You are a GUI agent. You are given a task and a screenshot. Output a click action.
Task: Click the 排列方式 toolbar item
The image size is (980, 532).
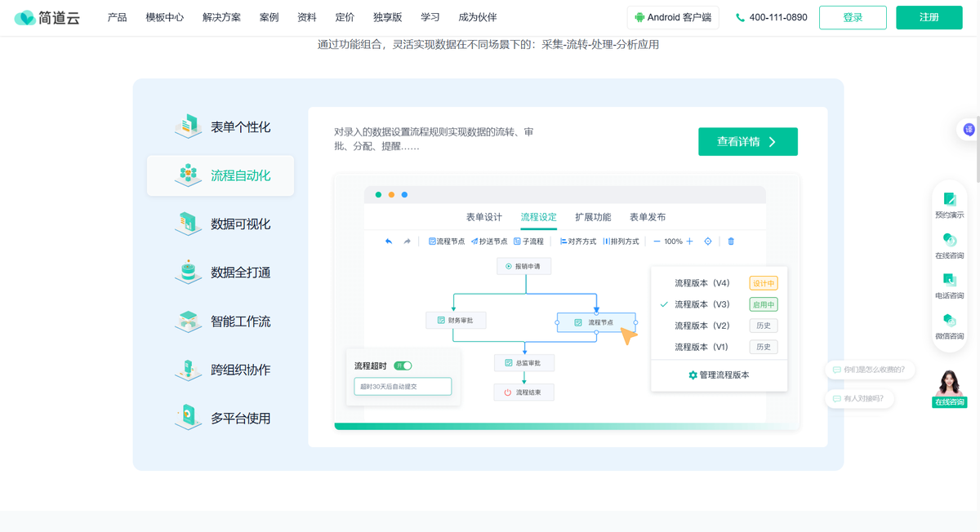621,242
